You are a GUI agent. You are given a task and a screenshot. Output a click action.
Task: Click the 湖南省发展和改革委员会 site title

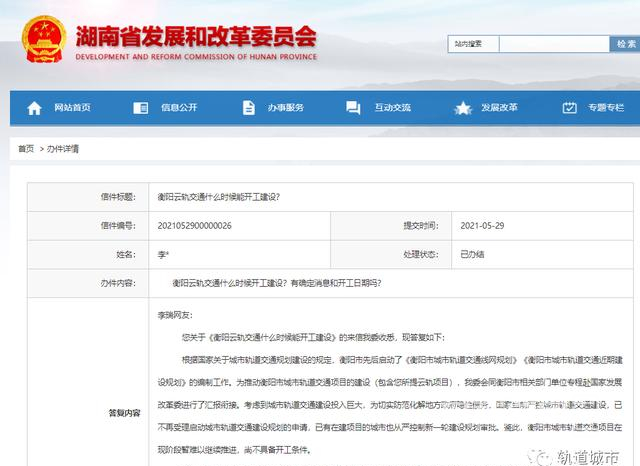[x=196, y=38]
